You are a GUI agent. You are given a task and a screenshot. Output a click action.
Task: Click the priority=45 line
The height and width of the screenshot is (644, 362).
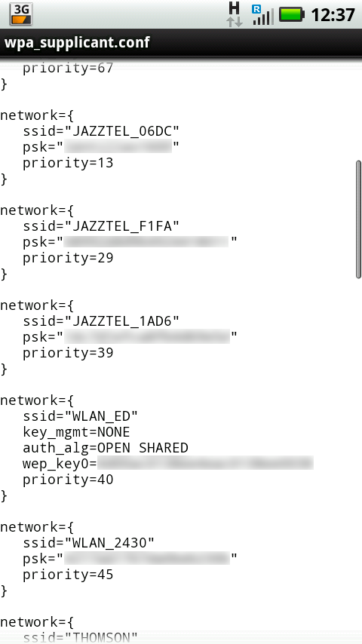68,575
